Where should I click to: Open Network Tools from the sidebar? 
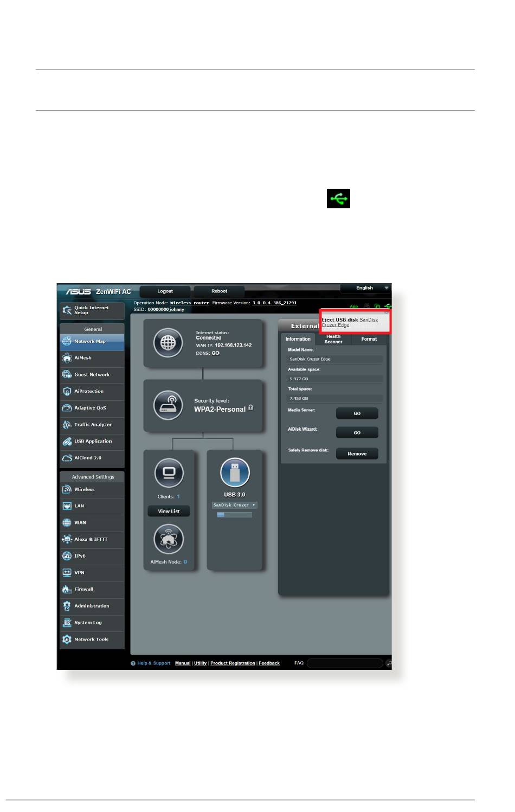coord(92,640)
